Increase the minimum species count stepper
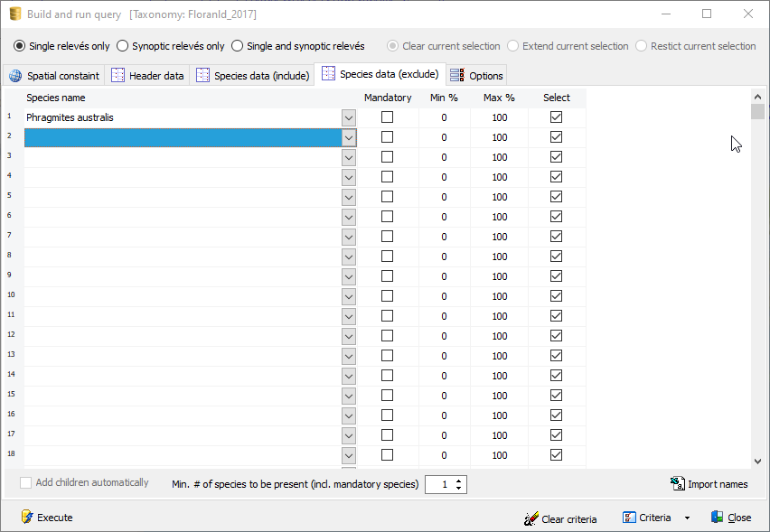This screenshot has height=532, width=770. [x=459, y=481]
